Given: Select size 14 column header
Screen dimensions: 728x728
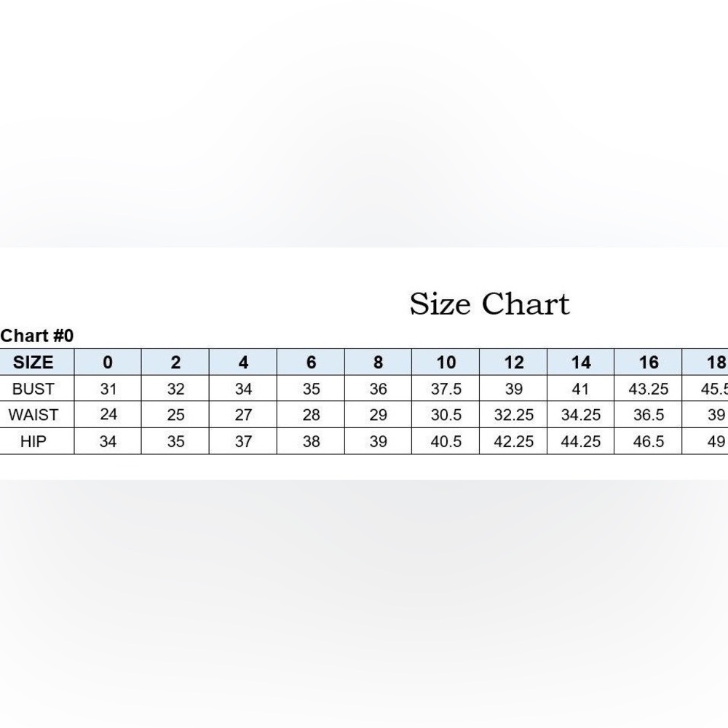Looking at the screenshot, I should pos(581,362).
